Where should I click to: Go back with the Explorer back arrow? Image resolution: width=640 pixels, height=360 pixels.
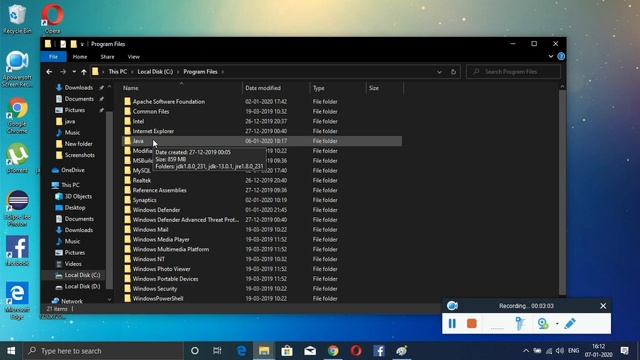click(49, 72)
